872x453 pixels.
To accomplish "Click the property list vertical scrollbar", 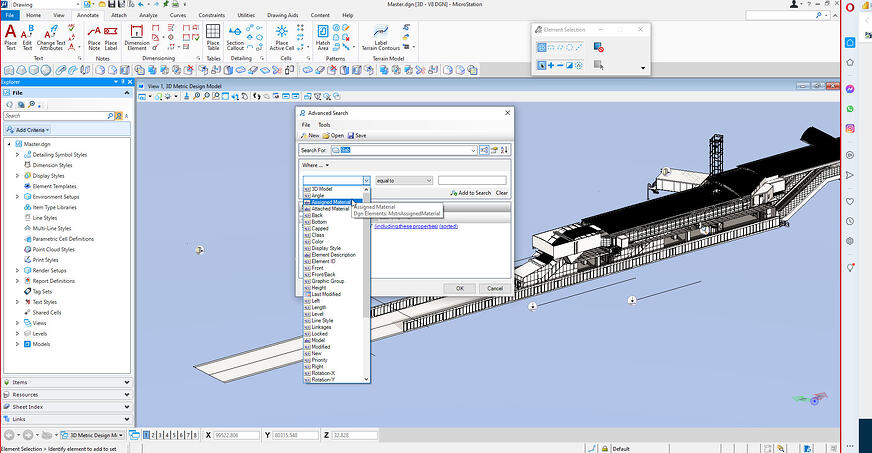I will pos(366,284).
